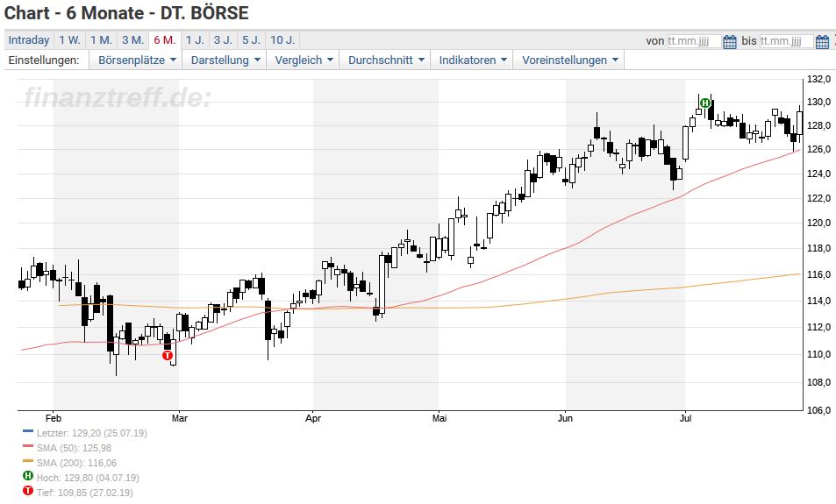Viewport: 836px width, 504px height.
Task: Click 'Letzter: 129,20 (25.07.19)' legend text
Action: (x=92, y=433)
